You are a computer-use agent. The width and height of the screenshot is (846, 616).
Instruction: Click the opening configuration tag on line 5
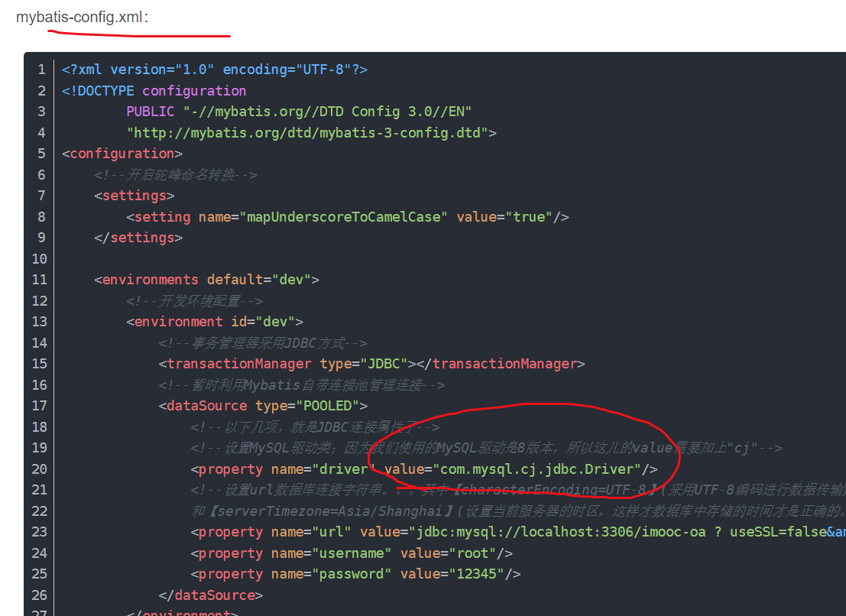coord(122,154)
